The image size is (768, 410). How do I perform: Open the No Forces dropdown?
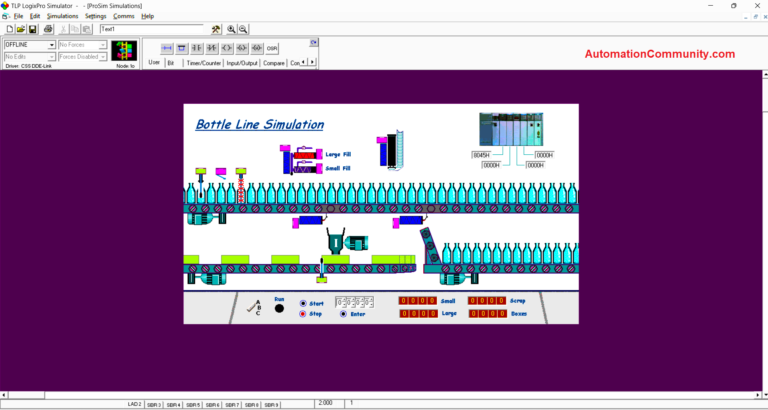pyautogui.click(x=103, y=45)
